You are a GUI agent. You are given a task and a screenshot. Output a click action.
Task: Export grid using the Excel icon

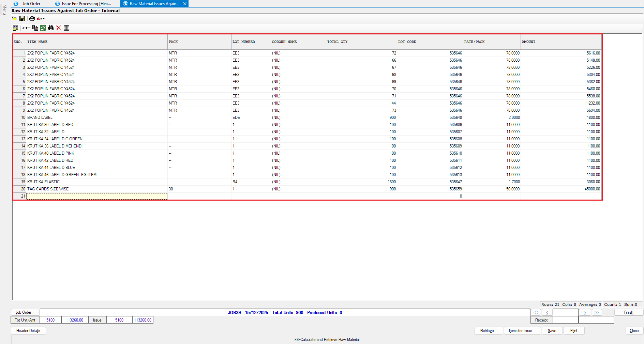43,28
